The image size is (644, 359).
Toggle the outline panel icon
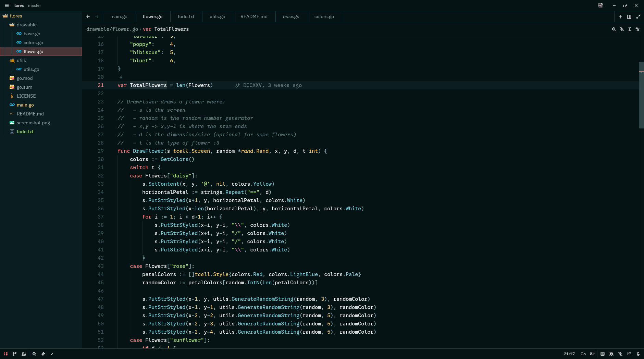(629, 354)
